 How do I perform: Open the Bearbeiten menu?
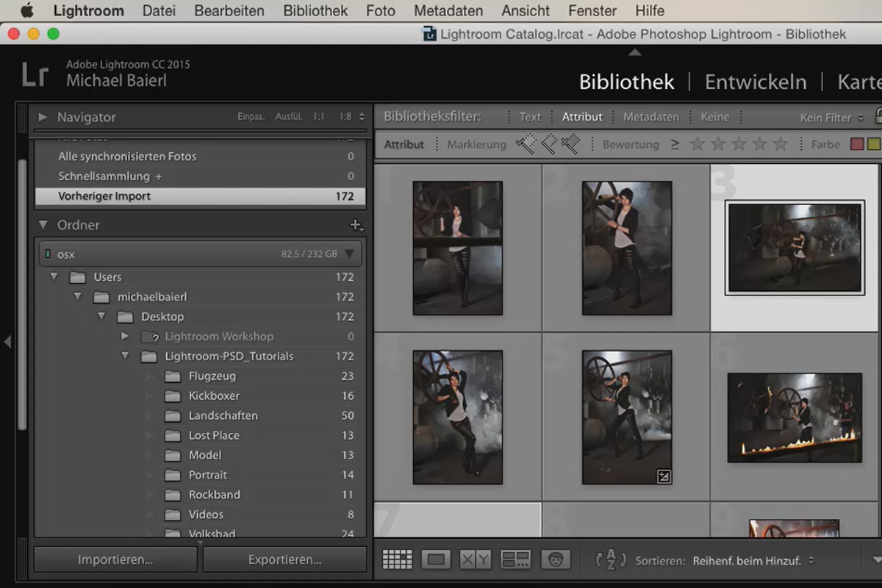[x=229, y=11]
